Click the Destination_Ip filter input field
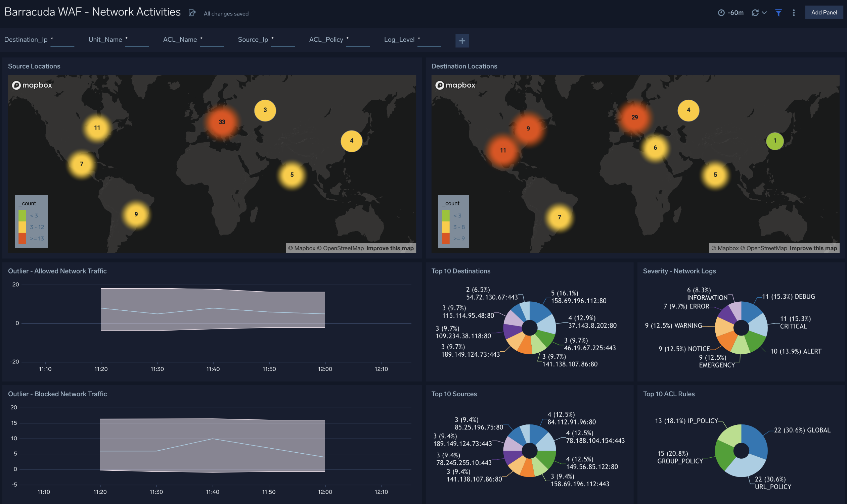This screenshot has width=847, height=504. coord(62,40)
